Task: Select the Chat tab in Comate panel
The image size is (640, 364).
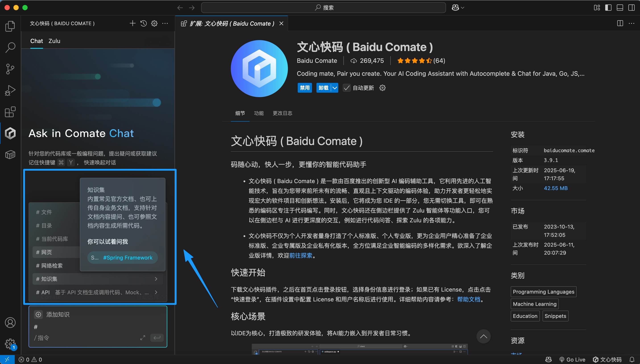Action: [37, 41]
